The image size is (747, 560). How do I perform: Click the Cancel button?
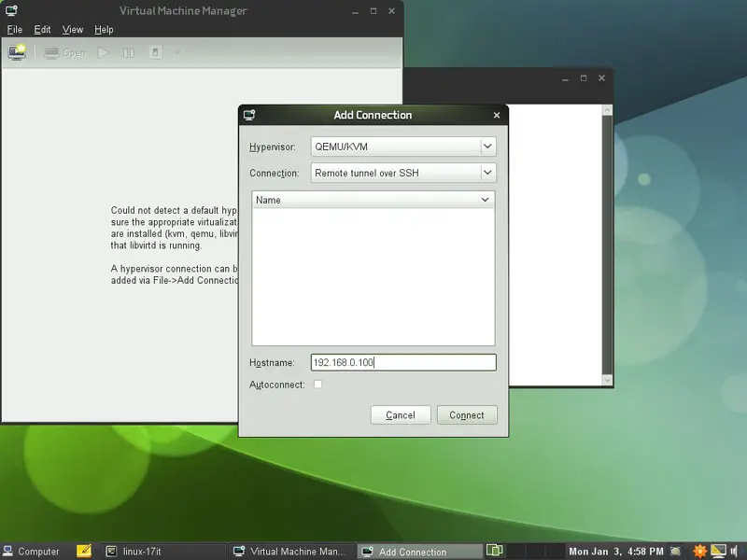click(x=401, y=415)
